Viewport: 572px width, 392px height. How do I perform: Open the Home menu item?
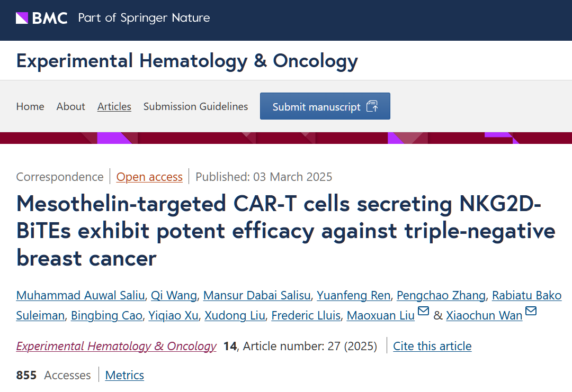(x=30, y=106)
